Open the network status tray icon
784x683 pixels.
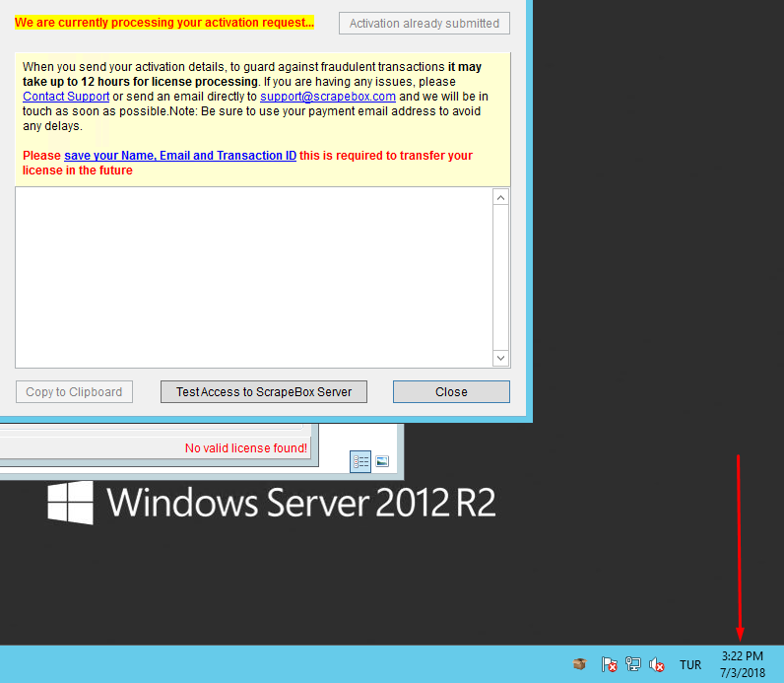click(633, 664)
